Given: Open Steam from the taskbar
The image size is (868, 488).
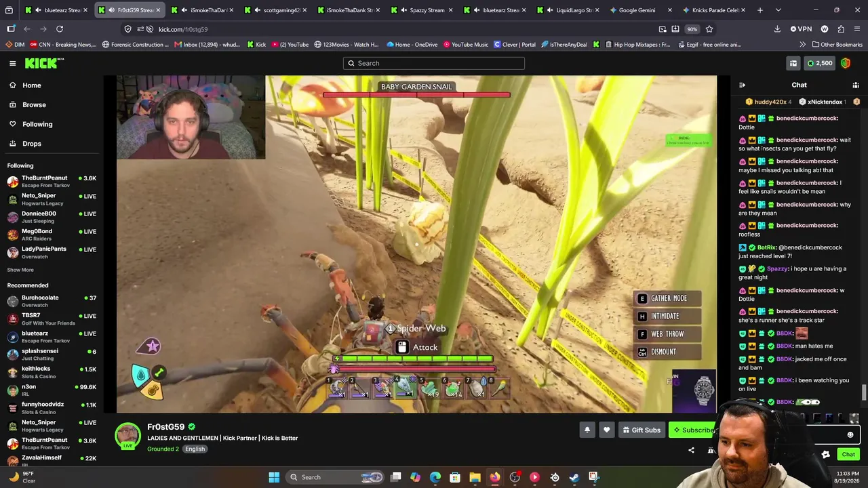Looking at the screenshot, I should (574, 477).
